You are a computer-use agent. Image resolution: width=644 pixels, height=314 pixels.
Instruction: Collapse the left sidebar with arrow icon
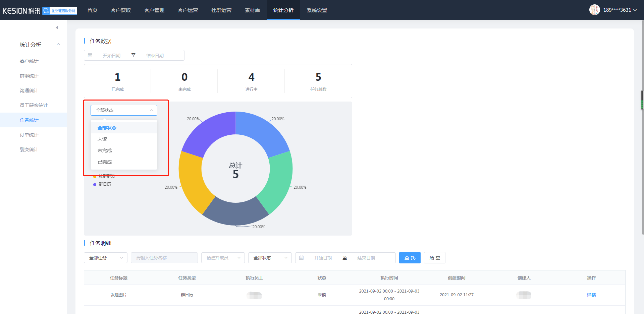point(57,27)
